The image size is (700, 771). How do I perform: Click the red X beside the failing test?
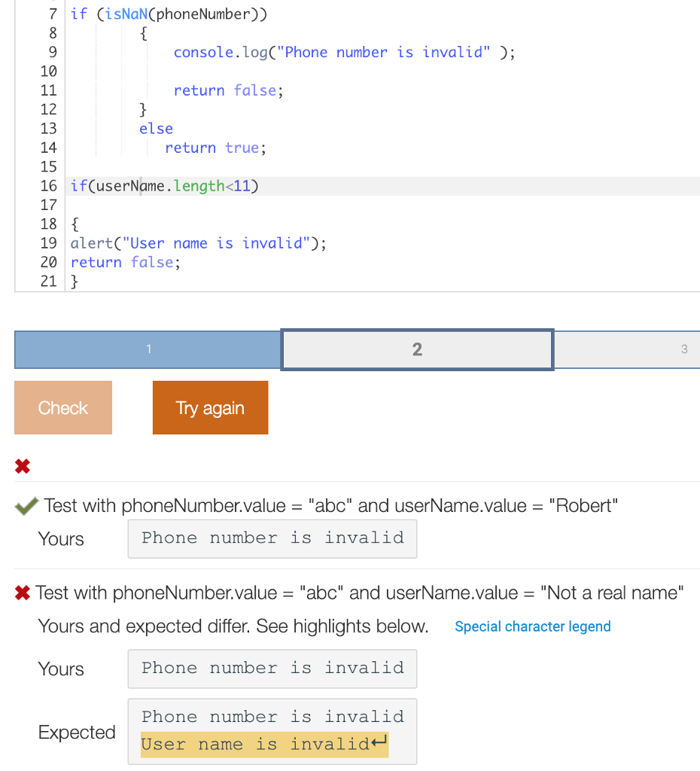(x=23, y=593)
